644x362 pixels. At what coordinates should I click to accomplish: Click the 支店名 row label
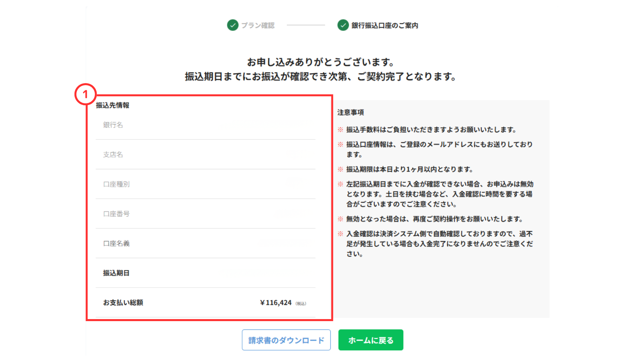pyautogui.click(x=113, y=155)
